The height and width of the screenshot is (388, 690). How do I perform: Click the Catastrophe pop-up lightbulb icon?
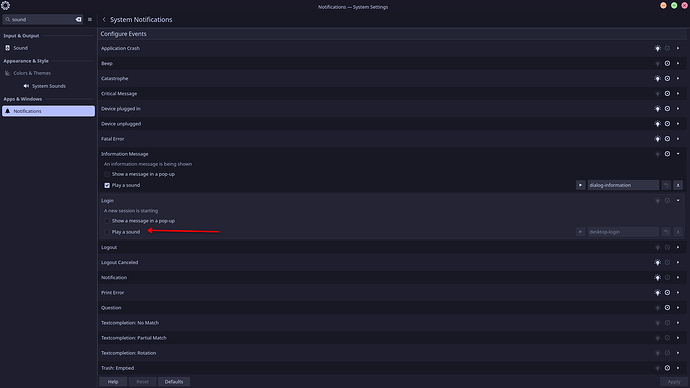coord(657,78)
